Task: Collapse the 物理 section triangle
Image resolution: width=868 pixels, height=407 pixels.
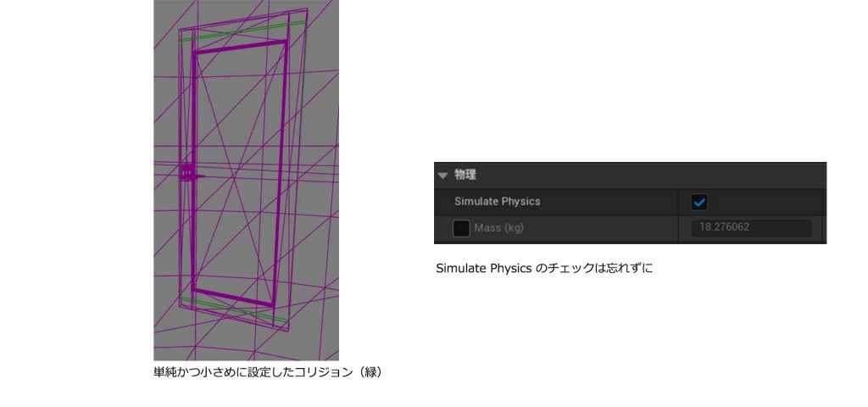Action: 442,176
